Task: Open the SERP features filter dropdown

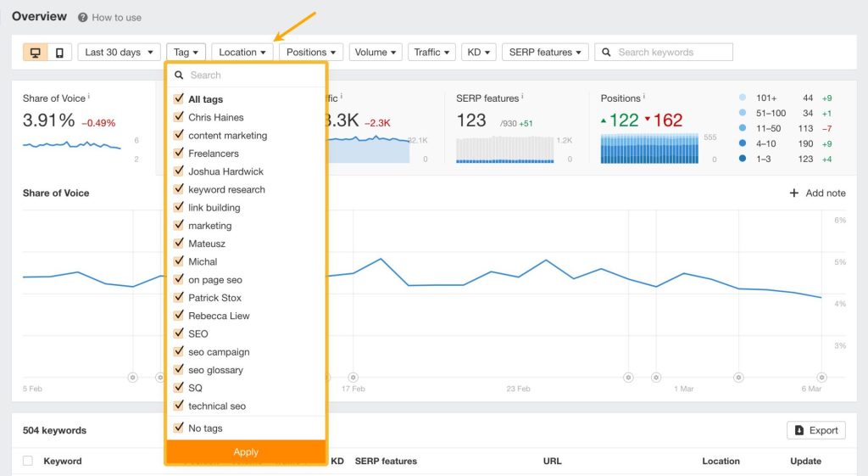Action: click(x=545, y=53)
